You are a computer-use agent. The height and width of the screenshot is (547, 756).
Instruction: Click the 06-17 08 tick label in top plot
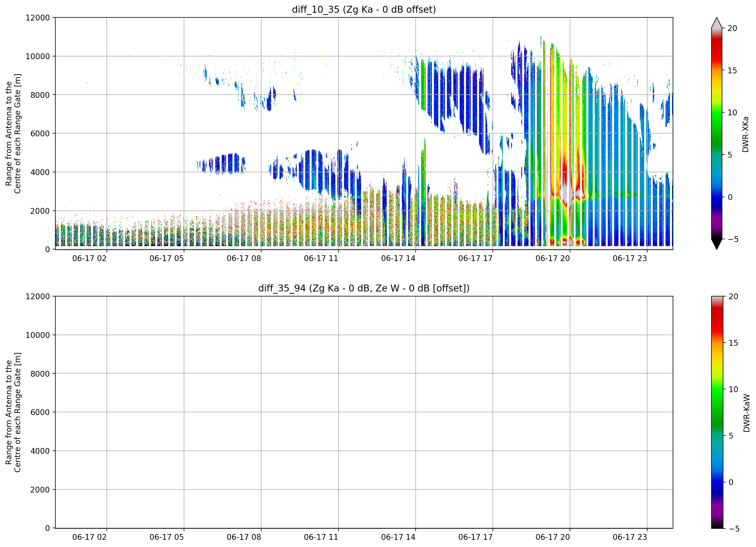click(x=244, y=259)
